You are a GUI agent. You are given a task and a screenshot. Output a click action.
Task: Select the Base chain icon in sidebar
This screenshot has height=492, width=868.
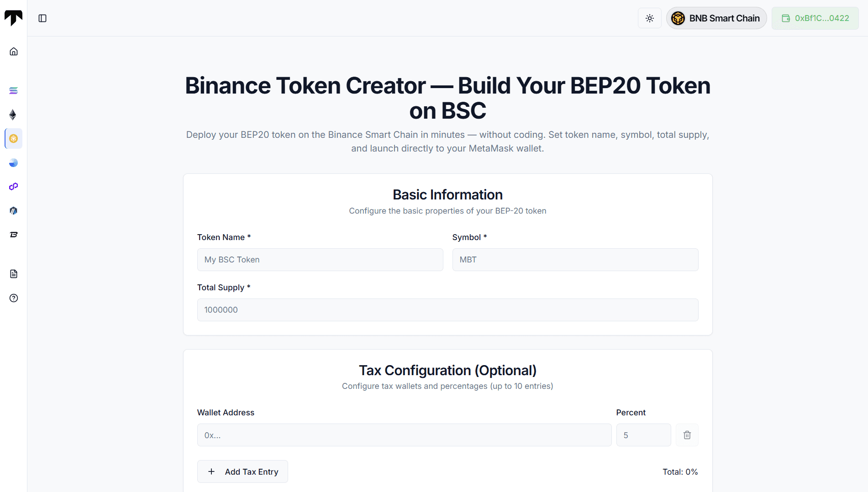pos(14,163)
